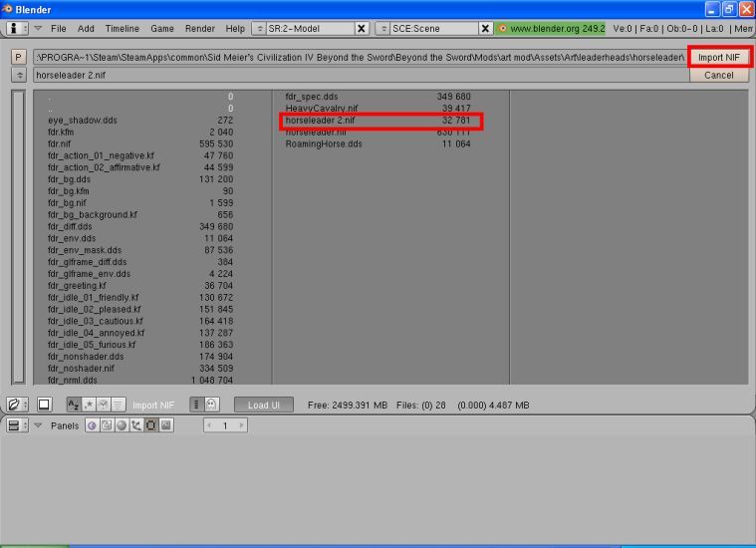Switch to the Script context icon
756x548 pixels.
coord(107,425)
